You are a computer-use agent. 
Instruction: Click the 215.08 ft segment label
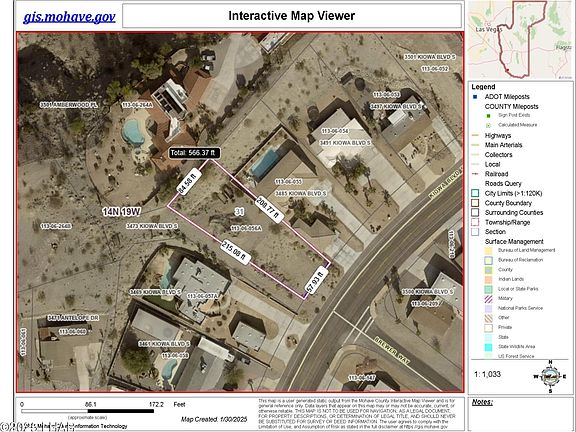click(x=236, y=252)
